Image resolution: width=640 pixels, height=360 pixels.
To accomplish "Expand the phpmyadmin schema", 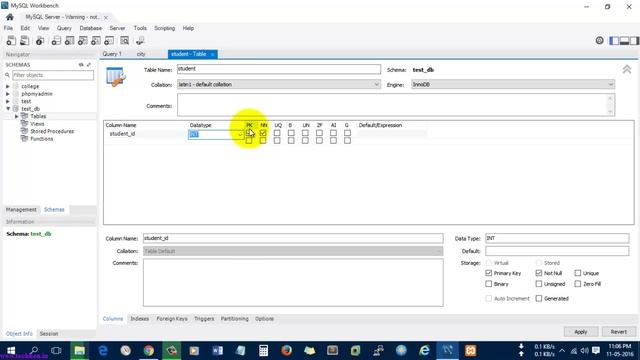I will 8,94.
